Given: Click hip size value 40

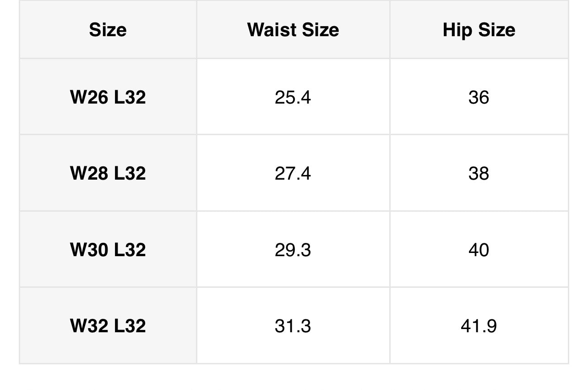Looking at the screenshot, I should click(479, 250).
